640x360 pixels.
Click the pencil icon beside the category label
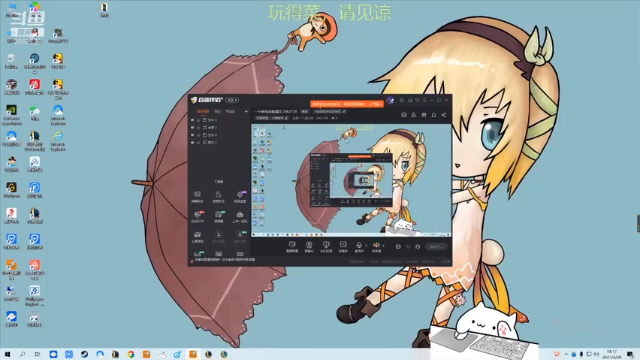click(x=286, y=118)
